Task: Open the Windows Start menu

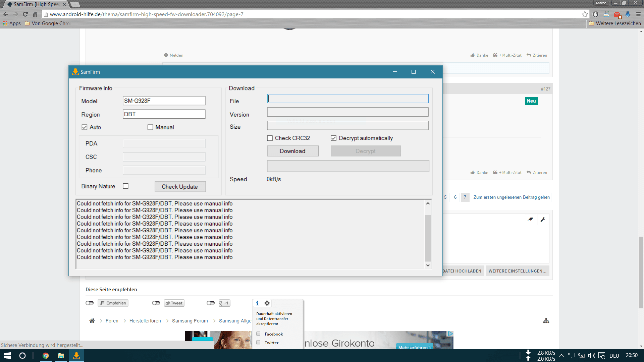Action: [x=7, y=356]
